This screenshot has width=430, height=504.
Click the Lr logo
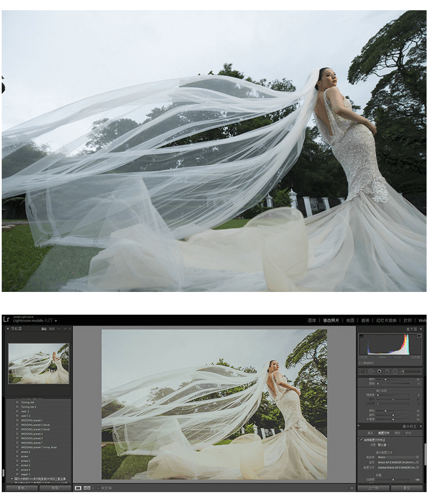point(6,320)
